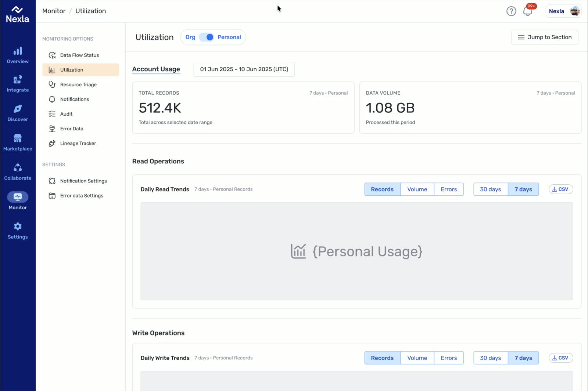Switch Daily Read Trends to 30 days
Image resolution: width=588 pixels, height=391 pixels.
click(490, 189)
